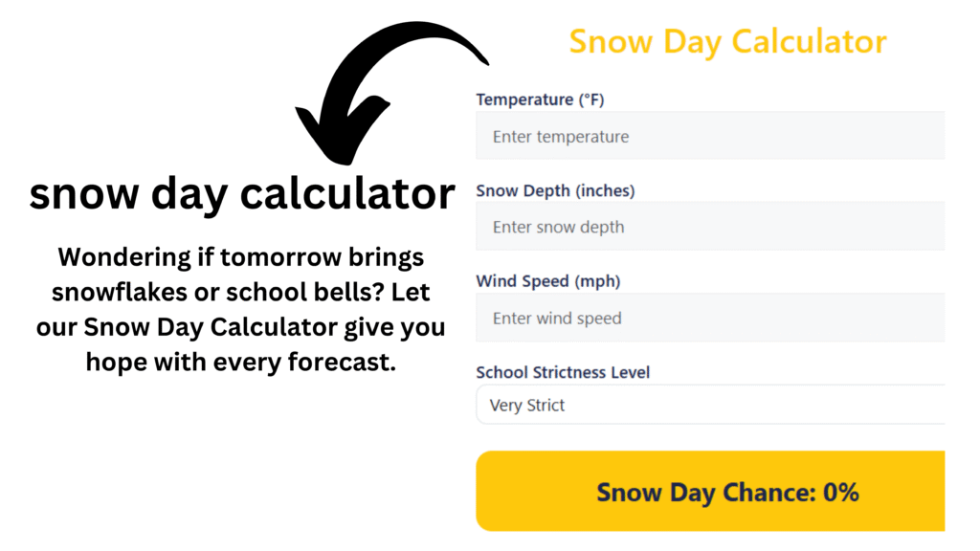Select the Enter wind speed field
This screenshot has height=551, width=980.
click(710, 318)
